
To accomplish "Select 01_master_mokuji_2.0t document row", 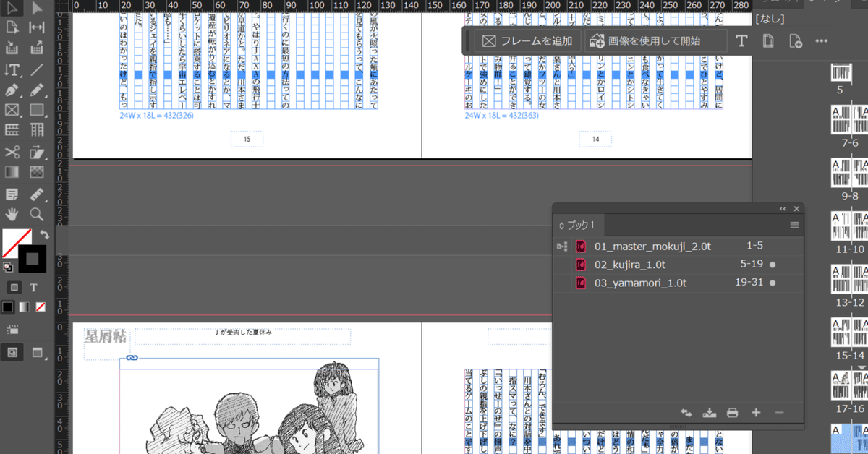I will click(678, 247).
